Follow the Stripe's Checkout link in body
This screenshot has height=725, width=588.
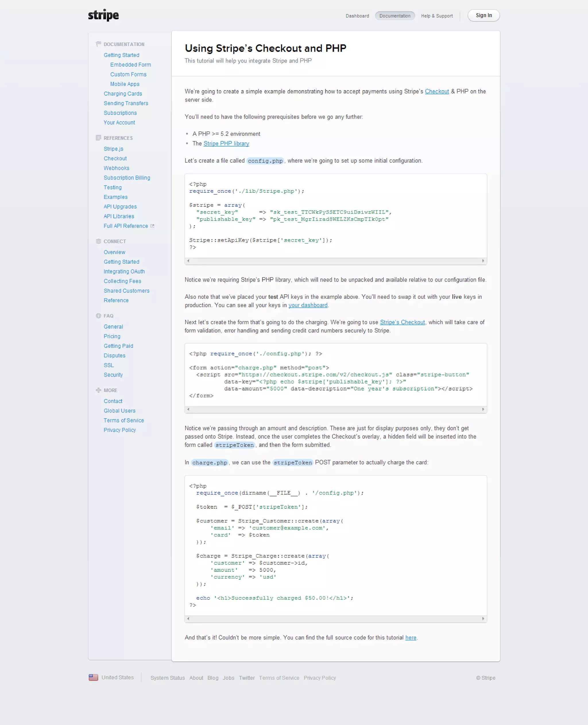point(403,323)
